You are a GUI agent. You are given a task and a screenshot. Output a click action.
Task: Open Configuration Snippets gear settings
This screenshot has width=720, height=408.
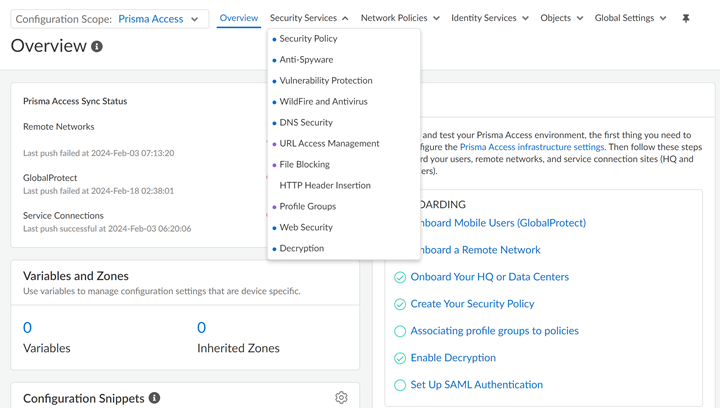coord(341,397)
